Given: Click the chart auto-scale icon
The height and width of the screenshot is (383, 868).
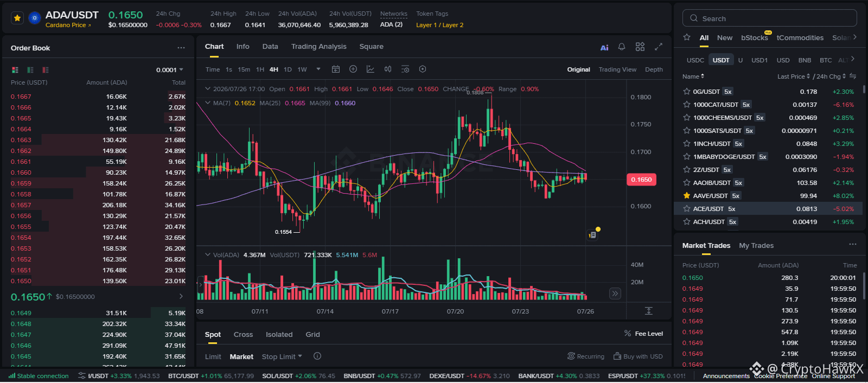Looking at the screenshot, I should pos(648,311).
